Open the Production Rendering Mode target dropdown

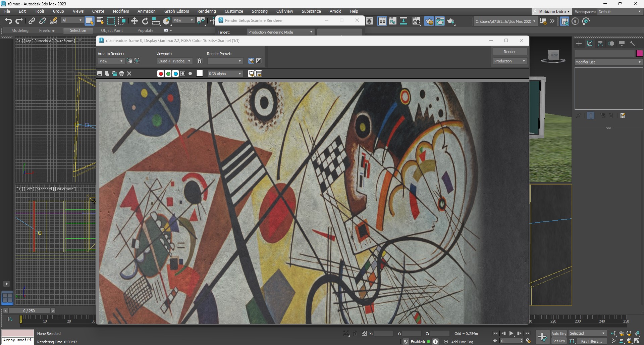[281, 32]
